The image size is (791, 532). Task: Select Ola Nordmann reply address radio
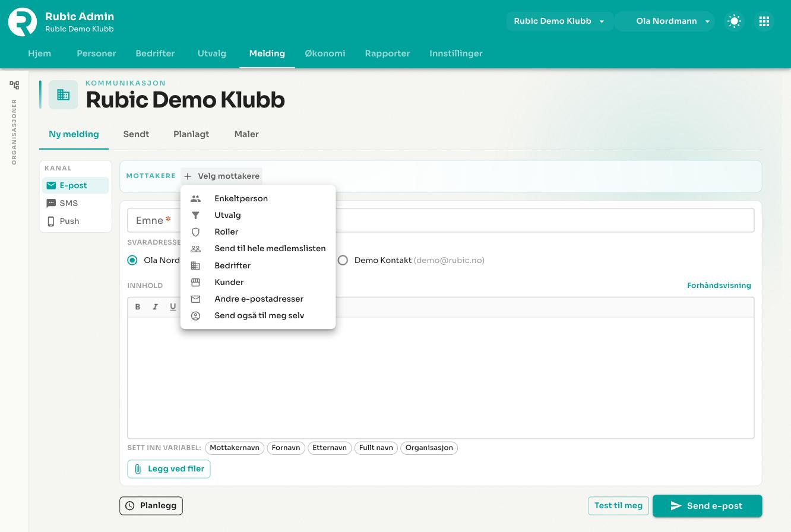[x=132, y=260]
